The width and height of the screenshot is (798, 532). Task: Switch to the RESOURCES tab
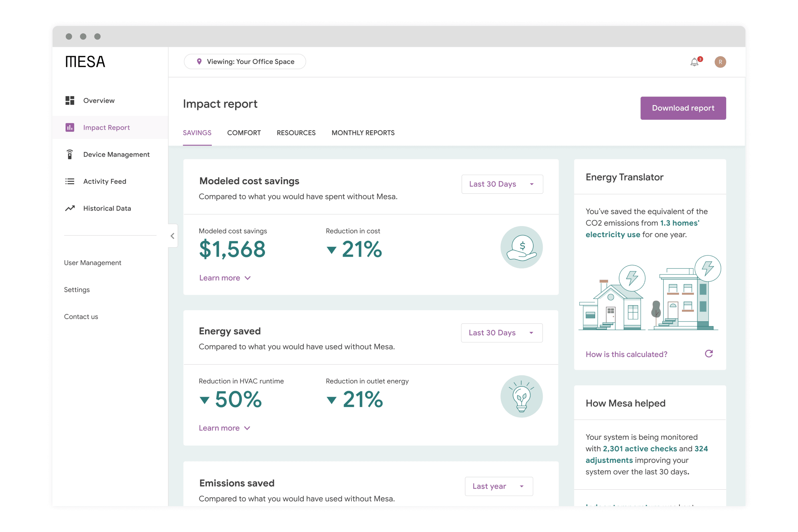click(x=296, y=133)
